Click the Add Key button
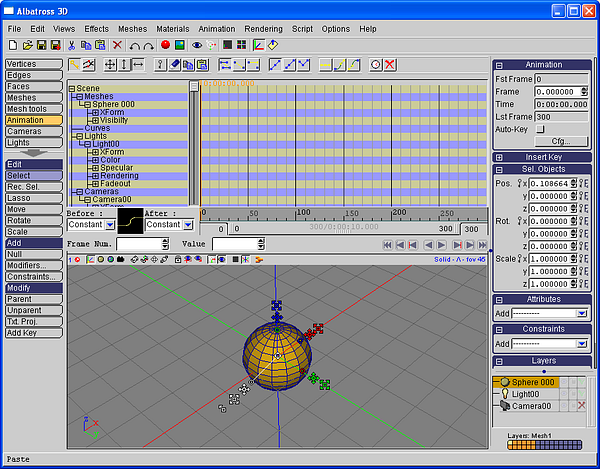The height and width of the screenshot is (469, 600). tap(34, 333)
